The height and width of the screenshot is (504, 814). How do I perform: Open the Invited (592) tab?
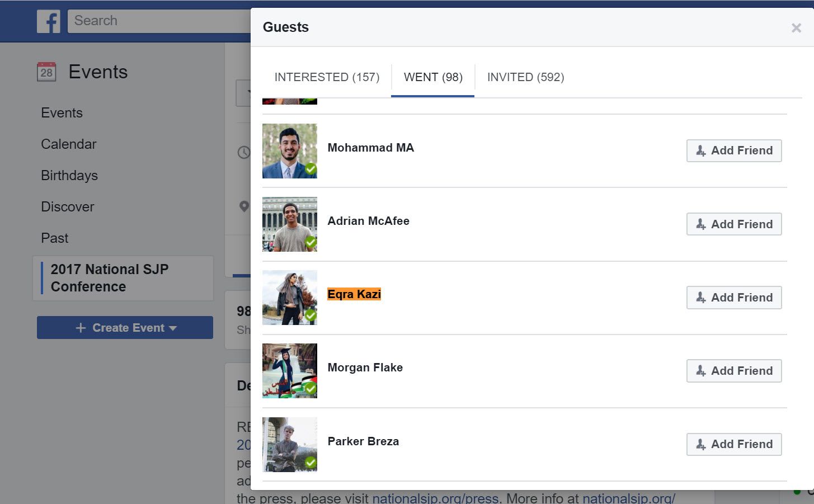tap(525, 77)
